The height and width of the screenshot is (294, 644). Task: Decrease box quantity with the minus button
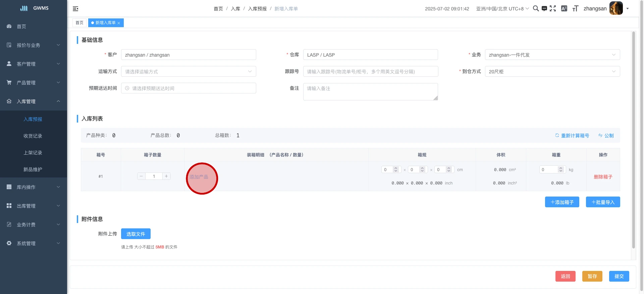(x=141, y=176)
